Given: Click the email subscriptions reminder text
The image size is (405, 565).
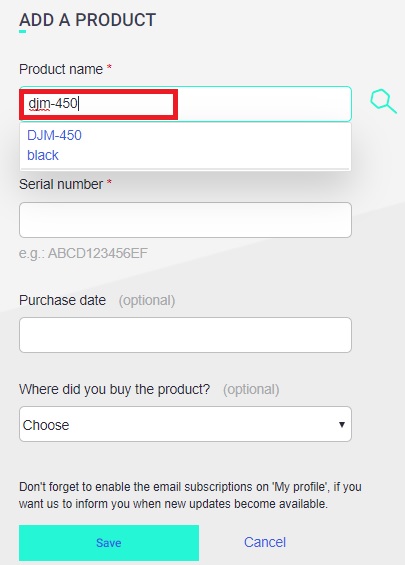Looking at the screenshot, I should (x=190, y=495).
